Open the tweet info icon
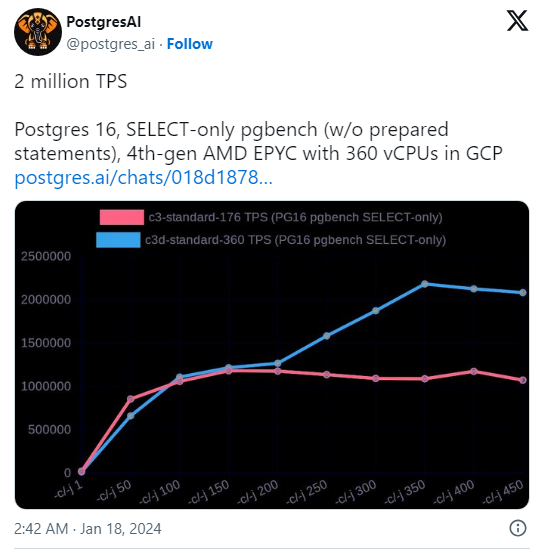 click(518, 528)
